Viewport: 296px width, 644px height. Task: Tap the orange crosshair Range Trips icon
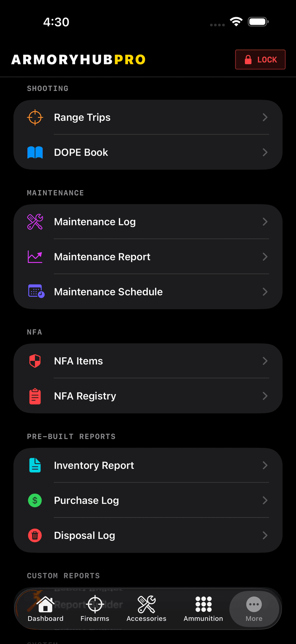(35, 117)
